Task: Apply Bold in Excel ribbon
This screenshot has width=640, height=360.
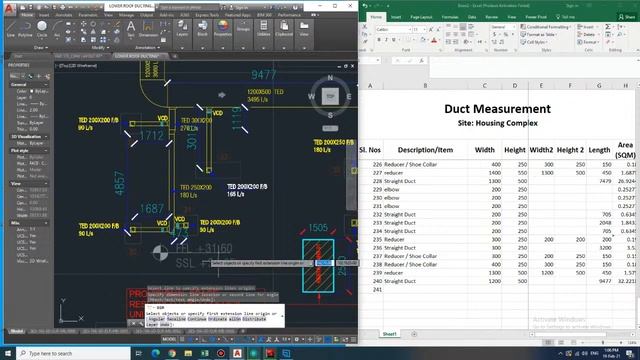Action: coord(379,40)
